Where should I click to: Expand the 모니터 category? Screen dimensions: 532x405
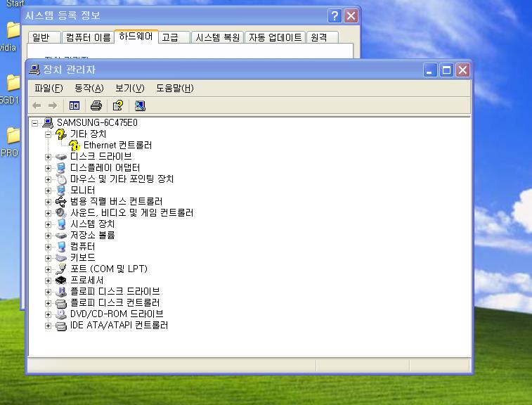[48, 191]
